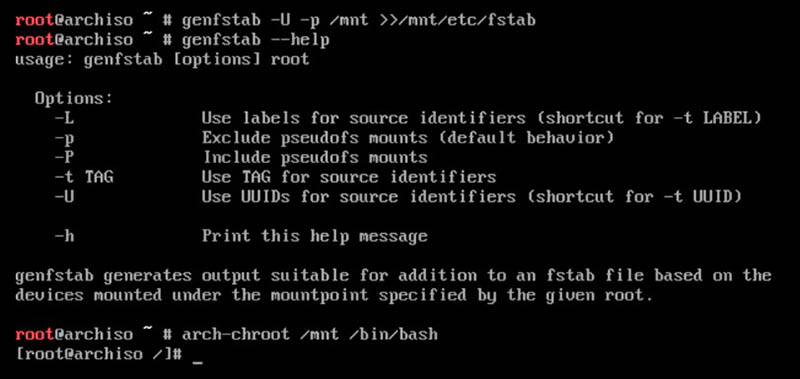Click the 'genfstab --help' command text

256,40
